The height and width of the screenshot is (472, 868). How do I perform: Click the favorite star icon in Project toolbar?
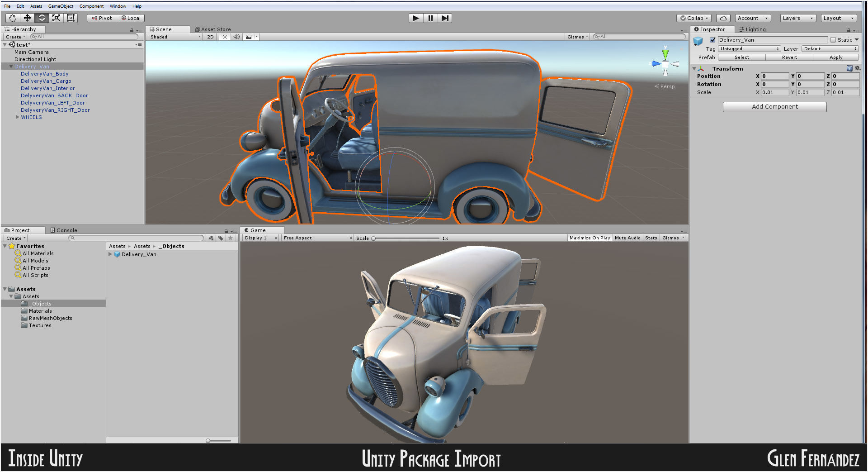coord(231,238)
